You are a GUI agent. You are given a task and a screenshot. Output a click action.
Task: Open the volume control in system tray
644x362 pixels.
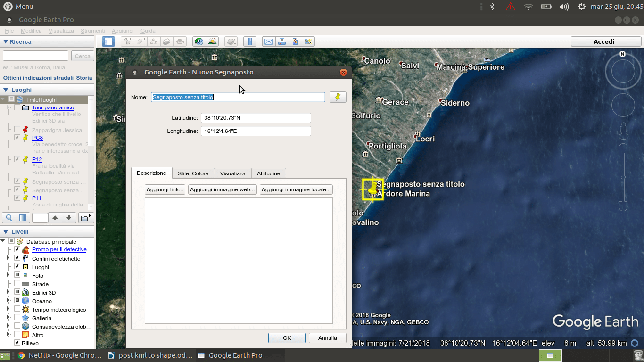tap(564, 7)
